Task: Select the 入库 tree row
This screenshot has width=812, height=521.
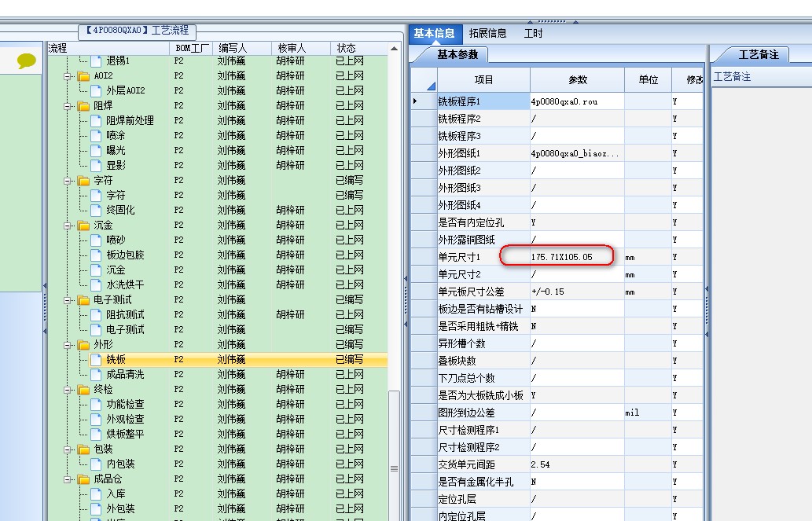Action: pos(218,494)
